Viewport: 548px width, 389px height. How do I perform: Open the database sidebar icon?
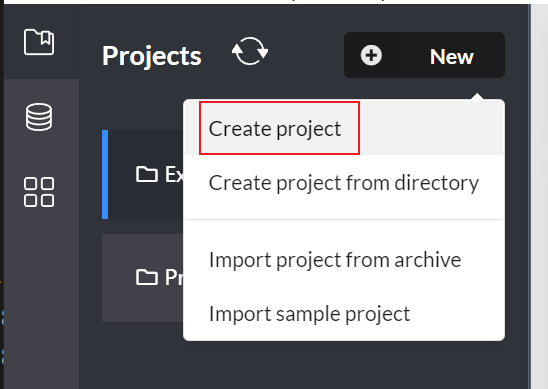pos(39,117)
